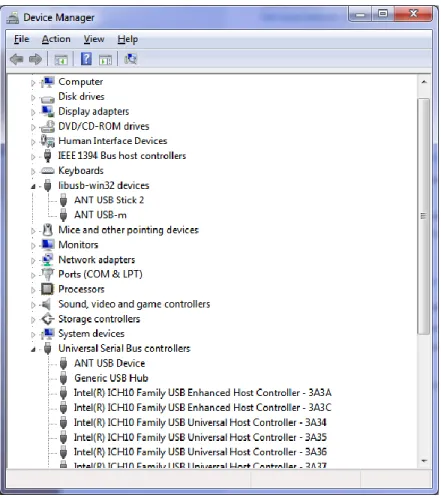Click the Show/Hide Action Pane toolbar icon
441x498 pixels.
105,60
